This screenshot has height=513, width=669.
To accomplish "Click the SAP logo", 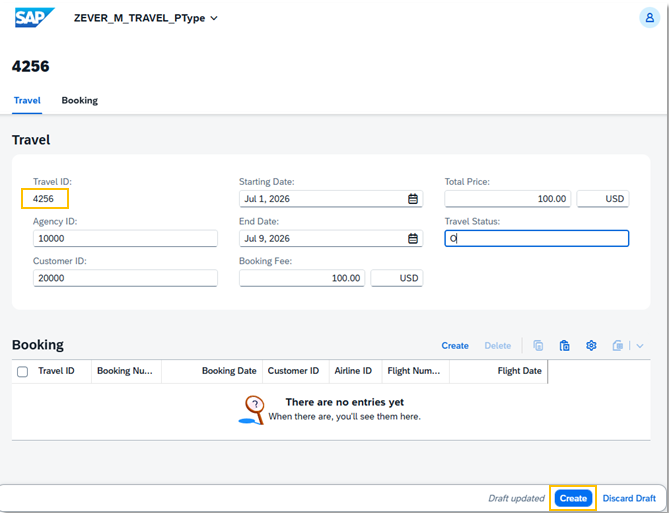I will pyautogui.click(x=34, y=18).
